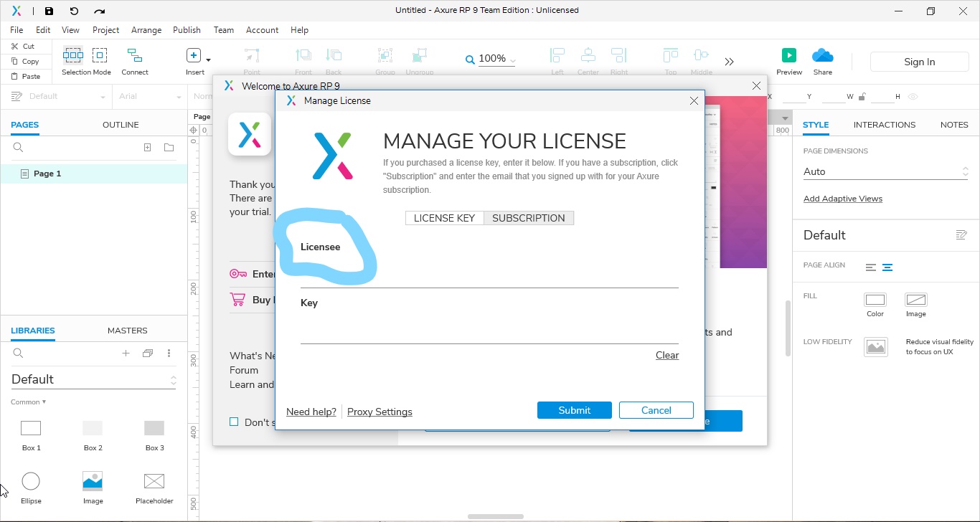Open the Account menu
Screen dimensions: 980x522
coord(262,30)
